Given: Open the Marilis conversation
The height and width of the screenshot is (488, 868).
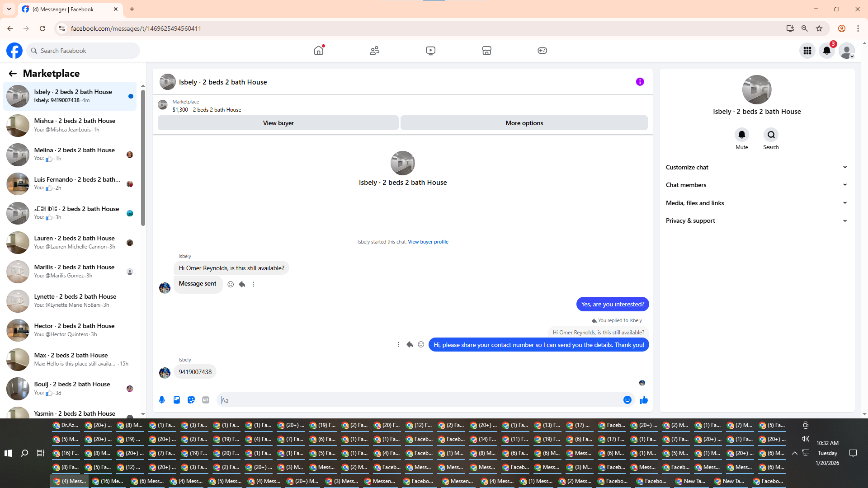Looking at the screenshot, I should pyautogui.click(x=70, y=272).
